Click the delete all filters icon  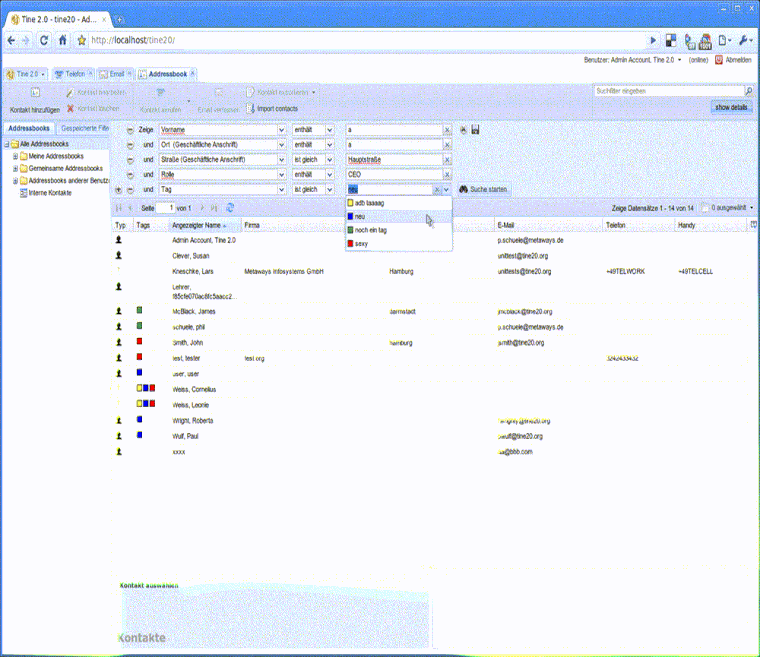[x=463, y=130]
